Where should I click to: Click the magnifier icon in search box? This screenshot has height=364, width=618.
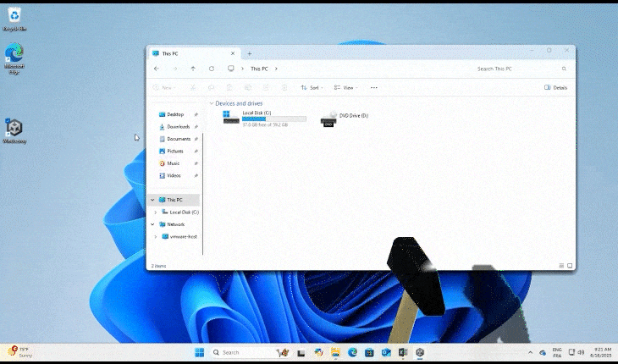tap(564, 69)
